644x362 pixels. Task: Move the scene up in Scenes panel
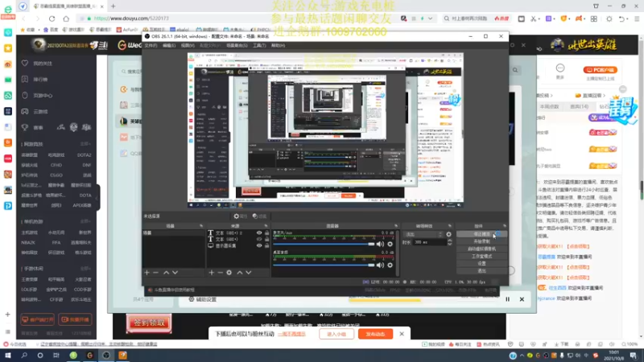pos(166,273)
